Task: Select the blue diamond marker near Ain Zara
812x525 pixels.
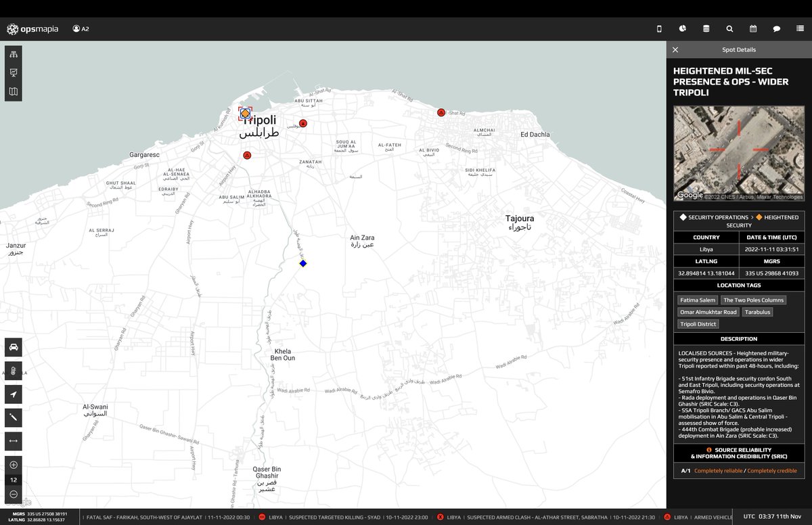Action: [303, 263]
